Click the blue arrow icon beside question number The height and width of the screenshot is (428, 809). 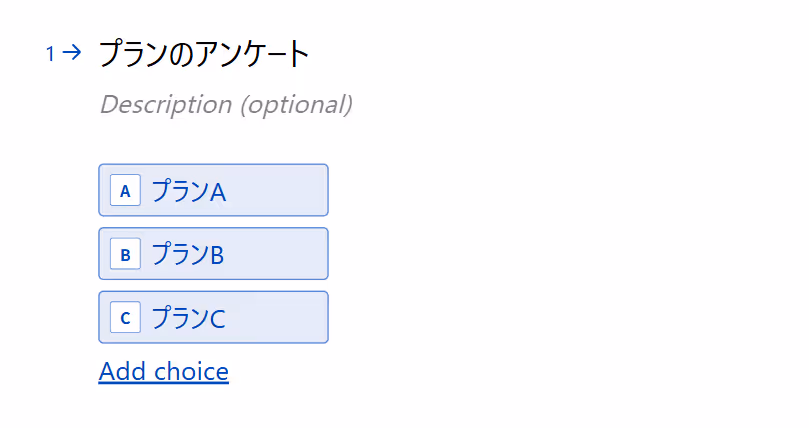click(x=72, y=52)
